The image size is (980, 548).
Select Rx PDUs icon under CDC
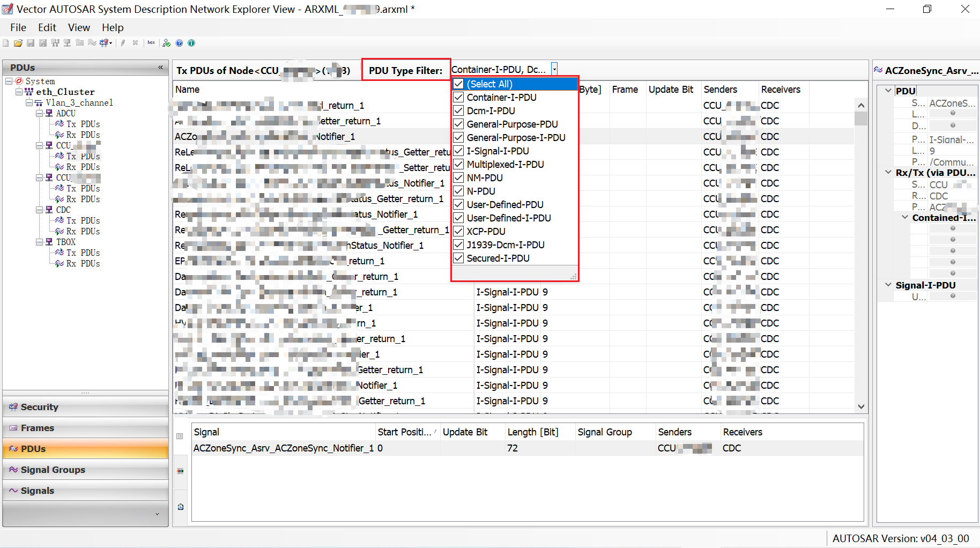[x=60, y=231]
